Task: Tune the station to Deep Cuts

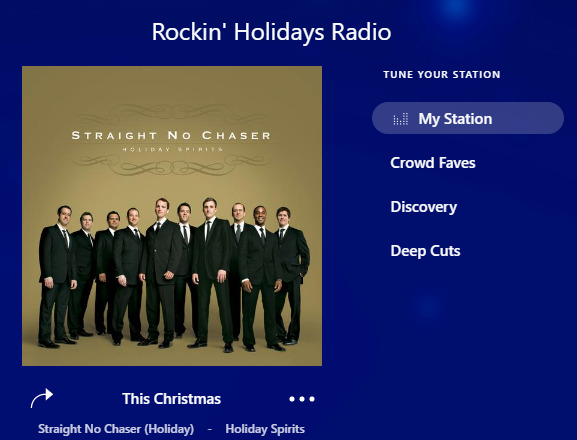Action: [425, 251]
